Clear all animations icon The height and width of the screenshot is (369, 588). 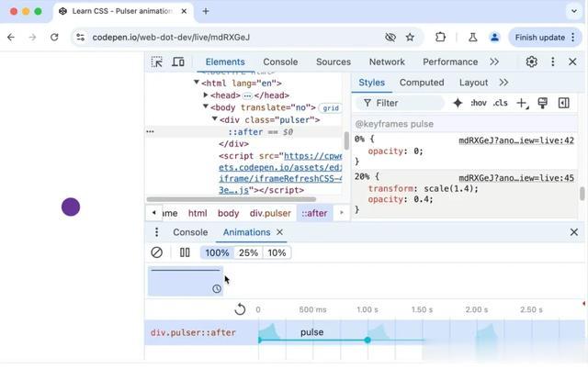(157, 252)
